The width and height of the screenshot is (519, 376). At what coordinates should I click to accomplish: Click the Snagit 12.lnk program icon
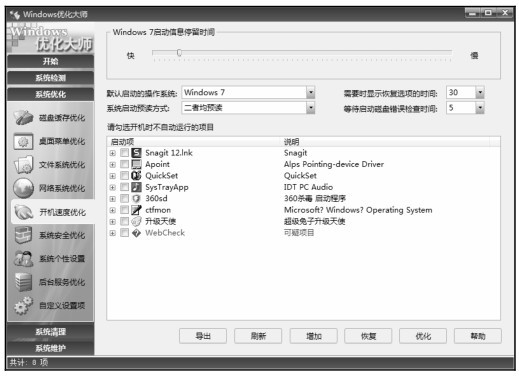pyautogui.click(x=136, y=153)
